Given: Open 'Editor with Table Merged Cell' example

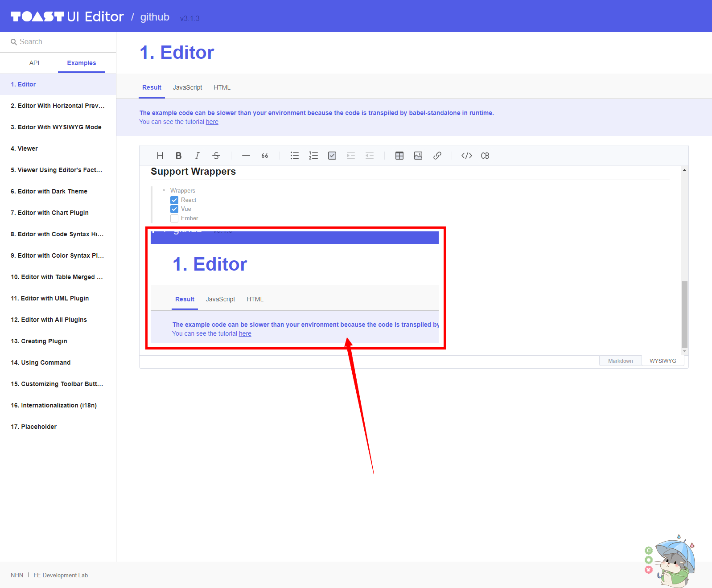Looking at the screenshot, I should tap(58, 277).
